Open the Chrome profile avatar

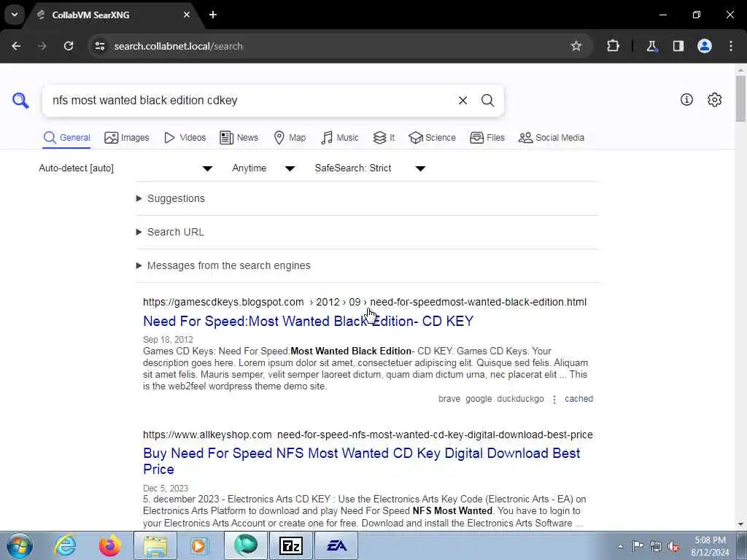coord(705,46)
